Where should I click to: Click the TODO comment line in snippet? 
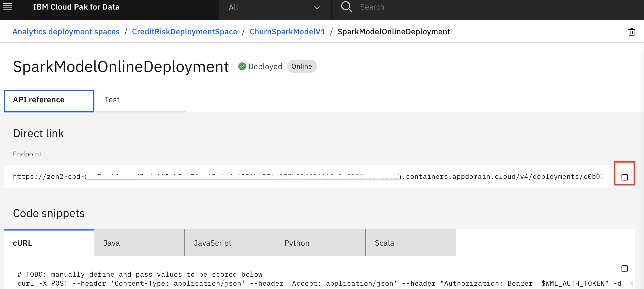140,274
